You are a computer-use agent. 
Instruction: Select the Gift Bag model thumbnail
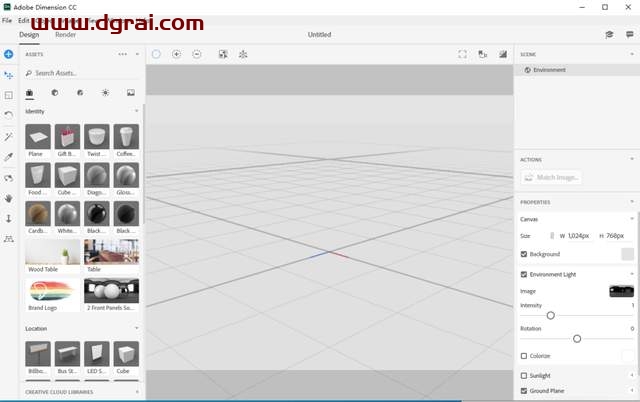[x=67, y=136]
